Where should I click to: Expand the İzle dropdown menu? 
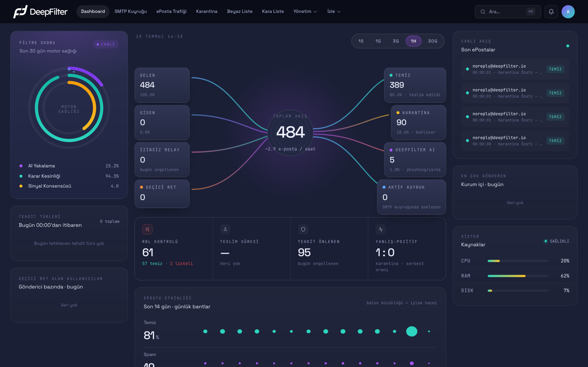334,11
